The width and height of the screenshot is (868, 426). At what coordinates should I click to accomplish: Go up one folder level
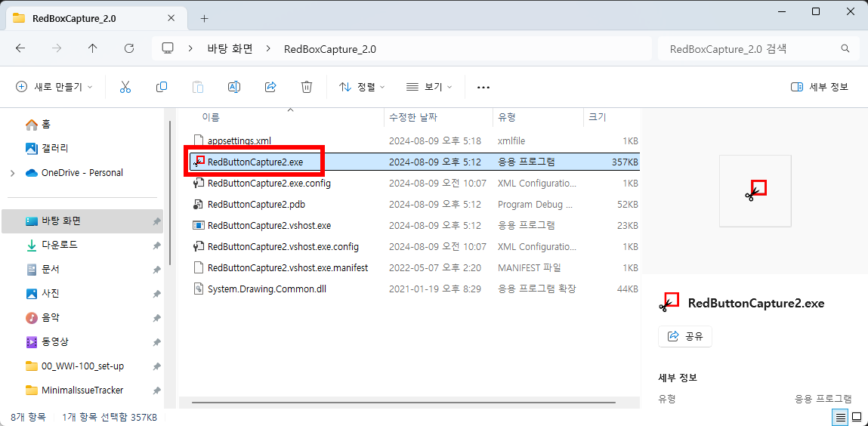[x=92, y=48]
